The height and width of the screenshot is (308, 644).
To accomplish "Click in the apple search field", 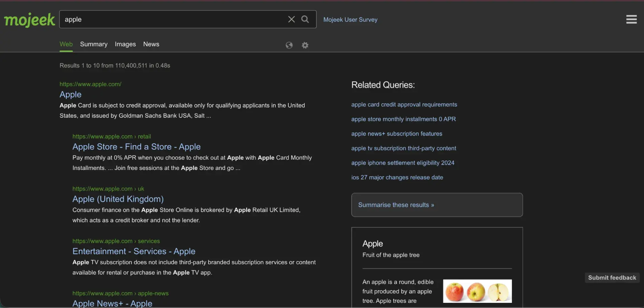I will [x=172, y=19].
